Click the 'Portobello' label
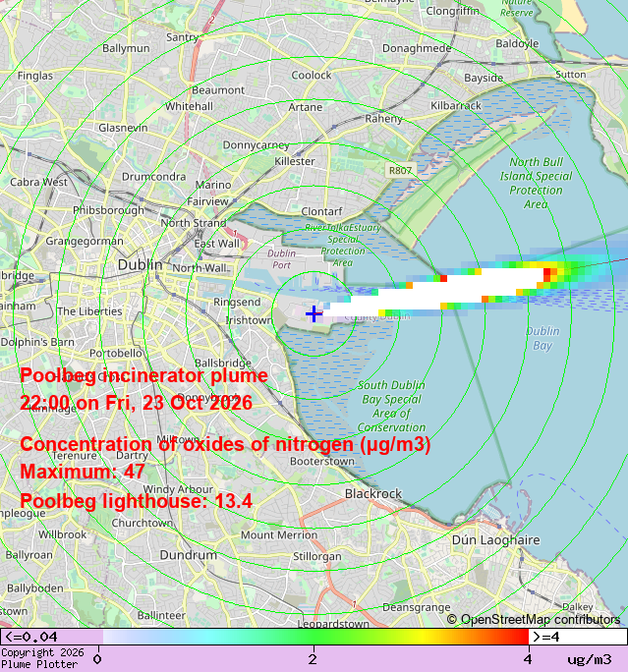628x672 pixels. [116, 353]
